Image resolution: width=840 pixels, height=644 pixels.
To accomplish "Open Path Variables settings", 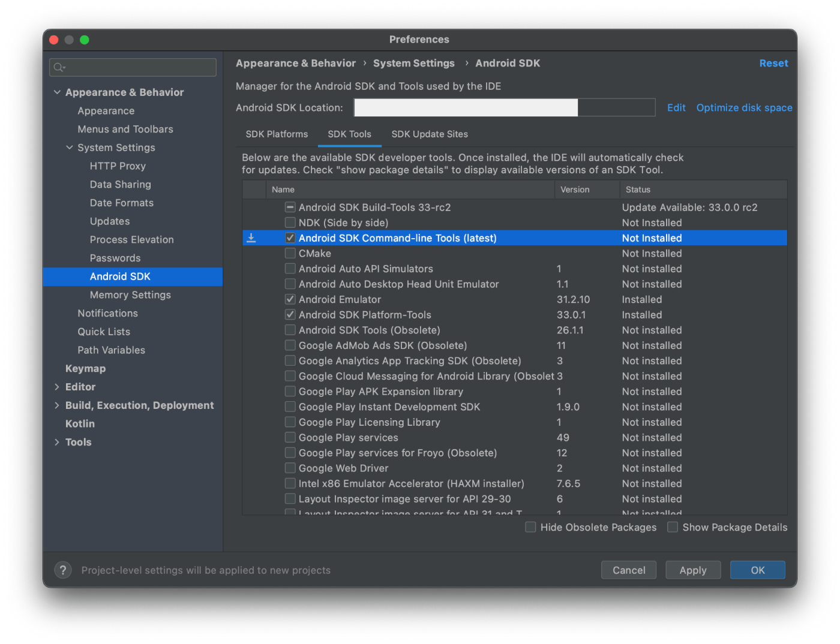I will pos(111,350).
